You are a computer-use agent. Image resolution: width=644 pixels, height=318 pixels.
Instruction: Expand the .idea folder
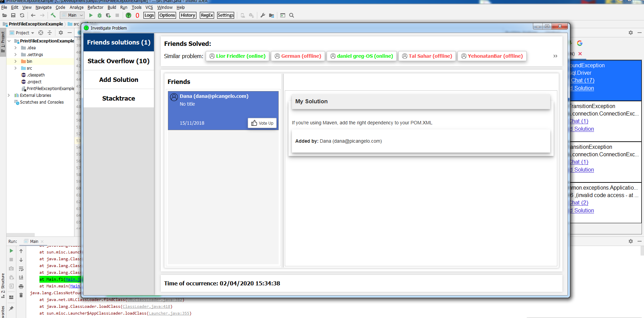coord(16,48)
